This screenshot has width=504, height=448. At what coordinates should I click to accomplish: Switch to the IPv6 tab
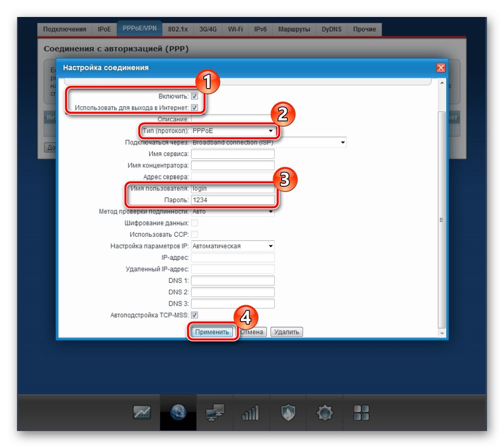(x=260, y=29)
